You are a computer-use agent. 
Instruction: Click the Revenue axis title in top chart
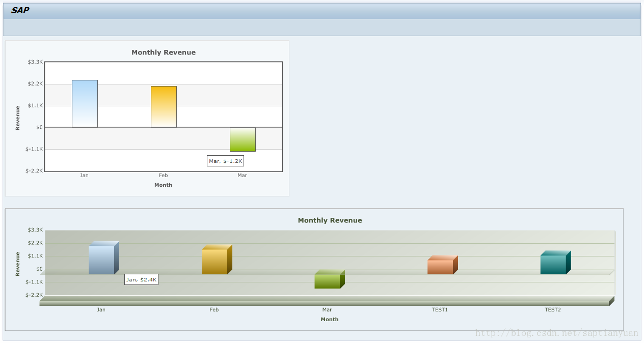18,118
